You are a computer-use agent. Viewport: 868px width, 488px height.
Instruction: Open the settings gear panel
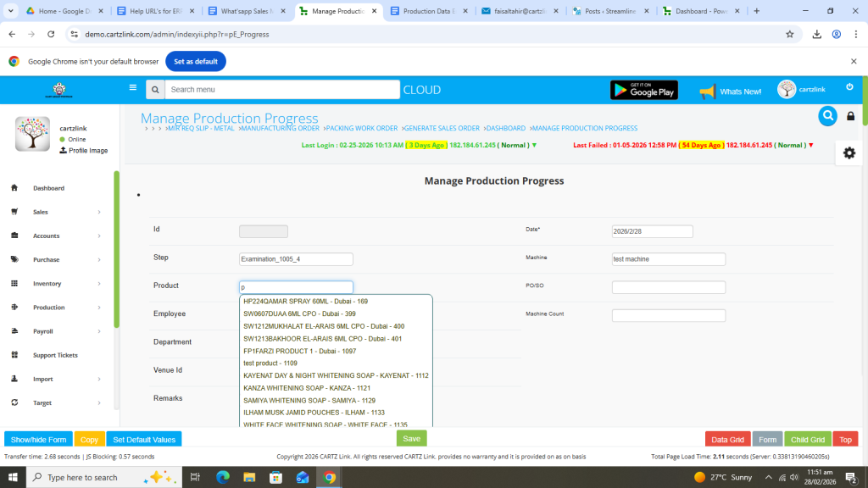[849, 152]
